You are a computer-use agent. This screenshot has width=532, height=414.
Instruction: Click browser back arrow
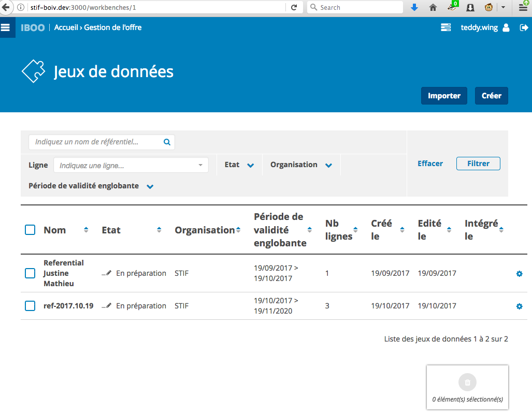click(x=6, y=7)
